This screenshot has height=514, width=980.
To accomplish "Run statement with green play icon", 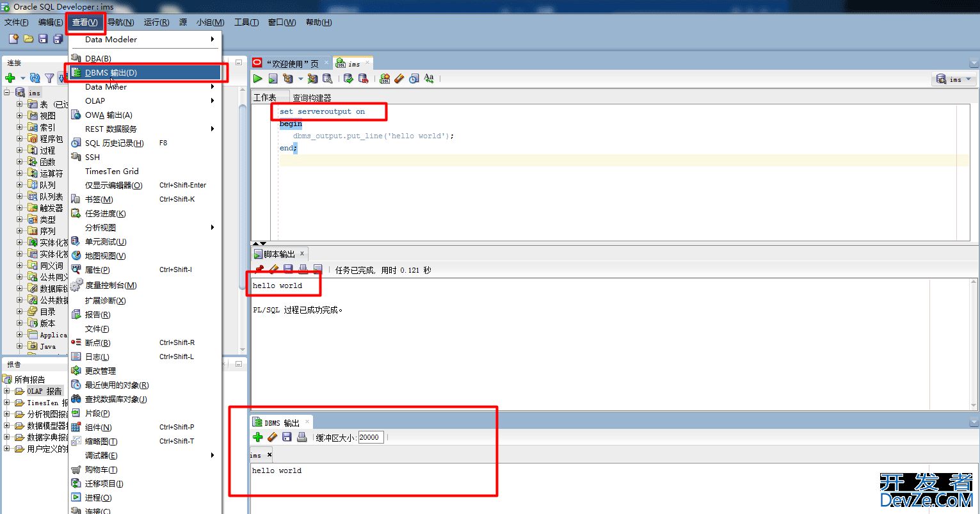I will tap(257, 78).
